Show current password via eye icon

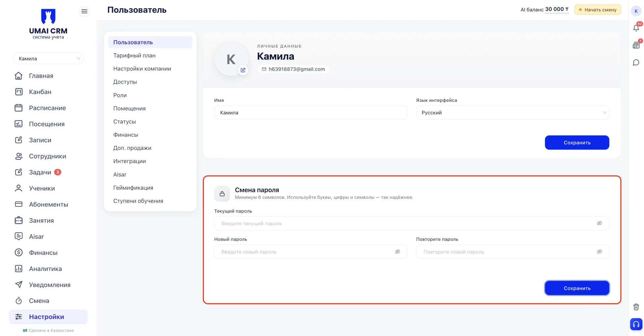click(599, 223)
